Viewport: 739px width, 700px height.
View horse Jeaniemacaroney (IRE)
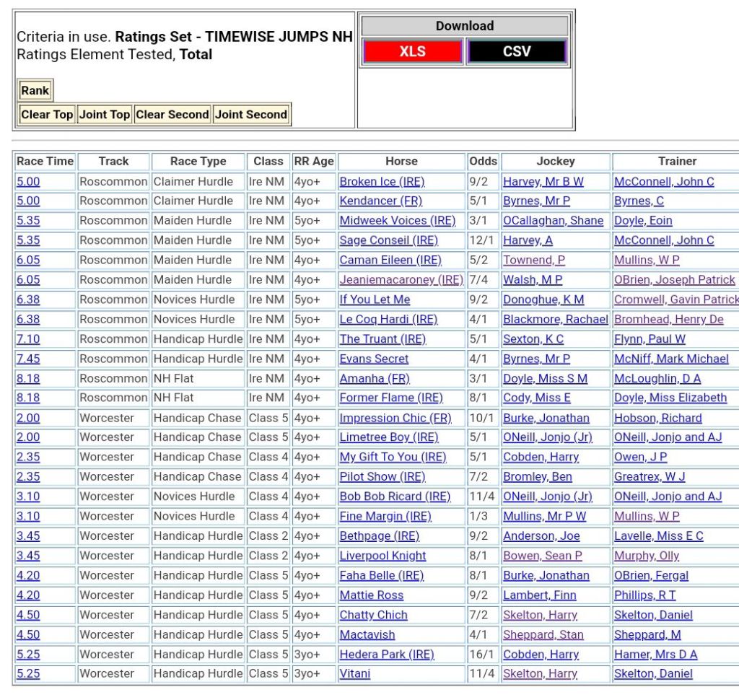(x=401, y=280)
